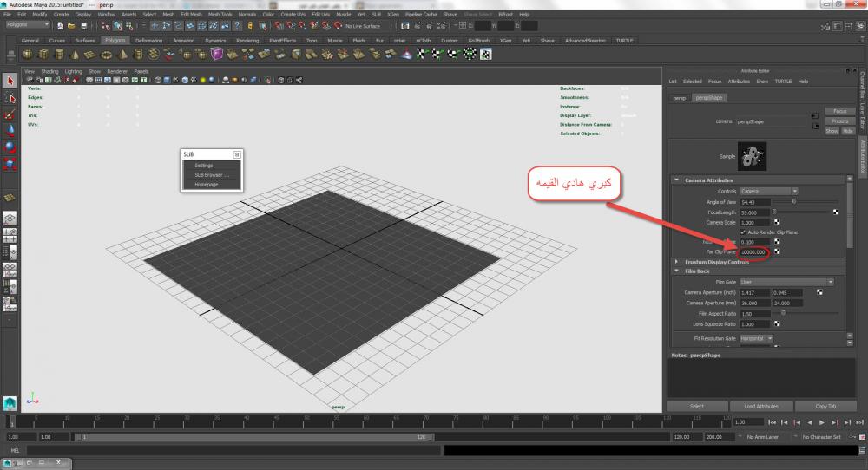Click Load Attributes button
Viewport: 868px width, 470px height.
pyautogui.click(x=761, y=407)
